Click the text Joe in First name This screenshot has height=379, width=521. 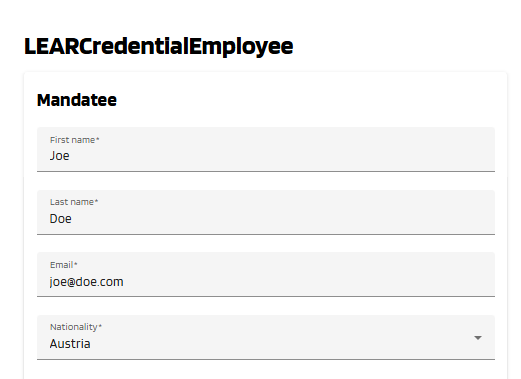point(60,156)
